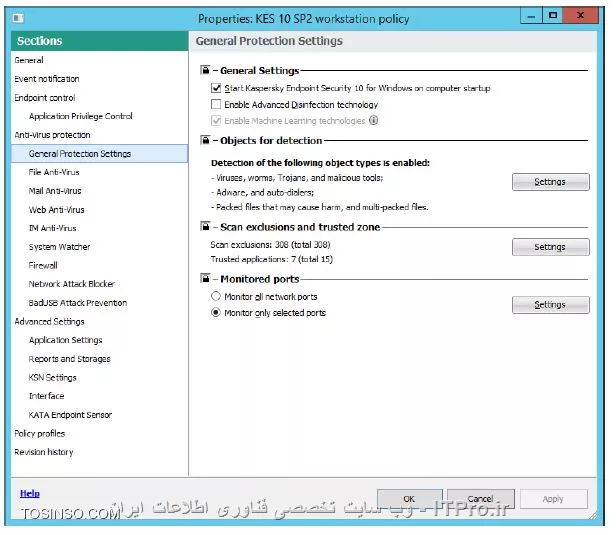616x535 pixels.
Task: Open Web Anti-Virus section
Action: coord(57,210)
